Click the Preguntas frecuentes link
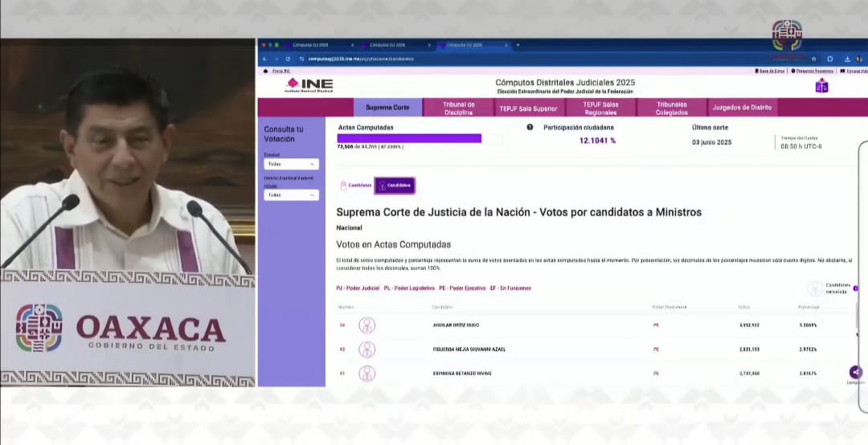 coord(812,71)
